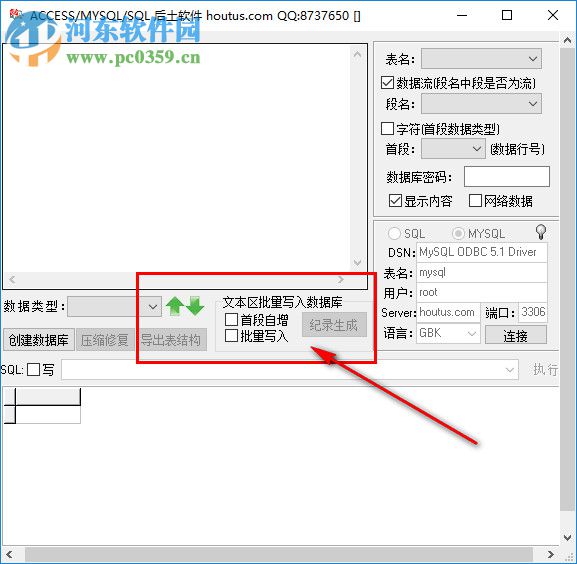Viewport: 577px width, 564px height.
Task: Expand the SQL statement combo box
Action: click(510, 370)
